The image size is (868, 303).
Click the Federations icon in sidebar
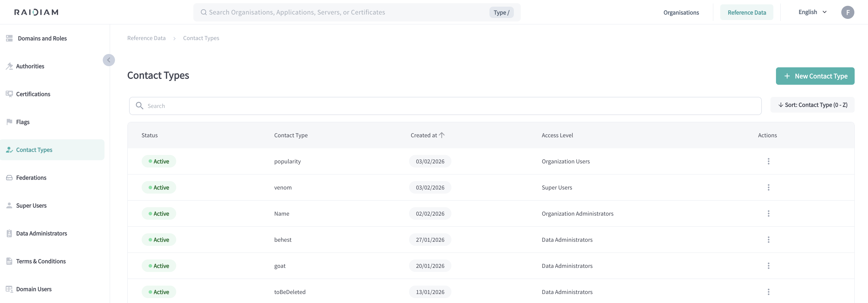pyautogui.click(x=9, y=178)
